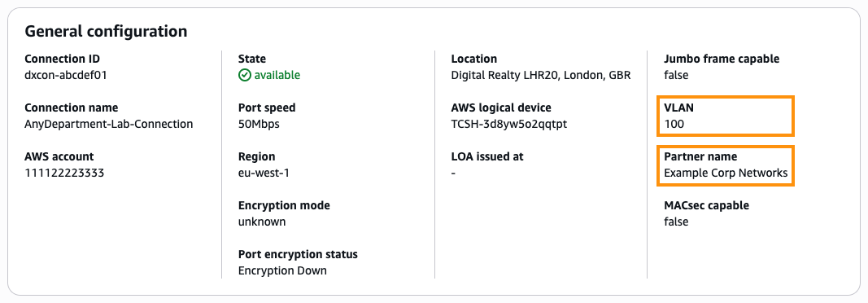Image resolution: width=868 pixels, height=303 pixels.
Task: Click the Connection ID label
Action: pos(62,59)
